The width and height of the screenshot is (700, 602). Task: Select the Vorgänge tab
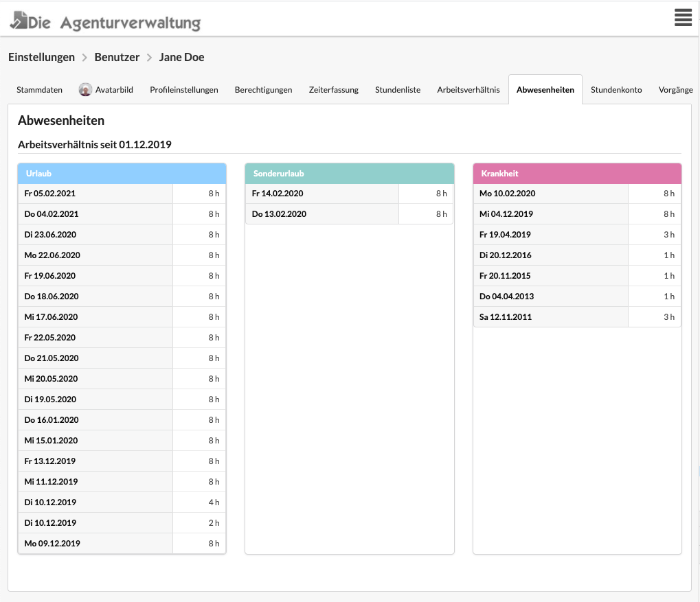point(675,90)
